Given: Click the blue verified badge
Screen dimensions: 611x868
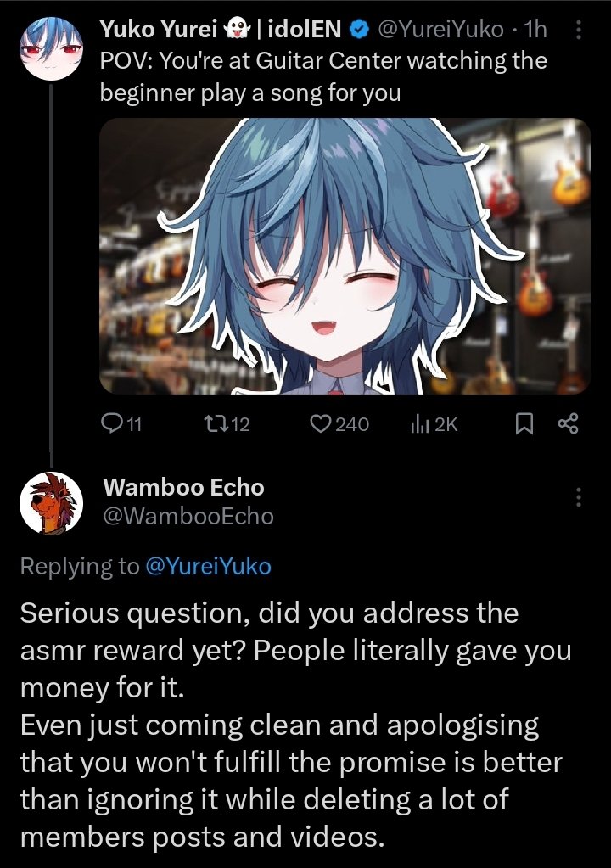Looking at the screenshot, I should click(x=361, y=30).
